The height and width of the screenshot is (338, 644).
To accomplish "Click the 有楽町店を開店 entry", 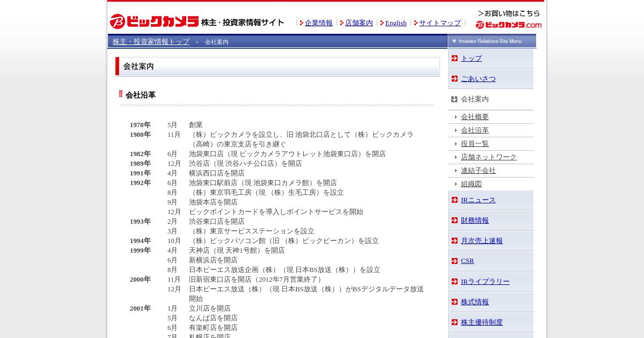I will [x=213, y=328].
